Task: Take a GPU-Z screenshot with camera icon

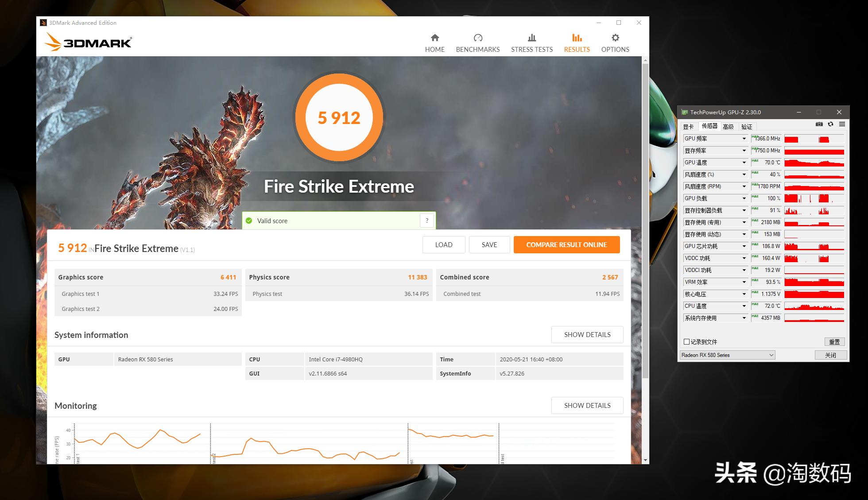Action: (819, 124)
